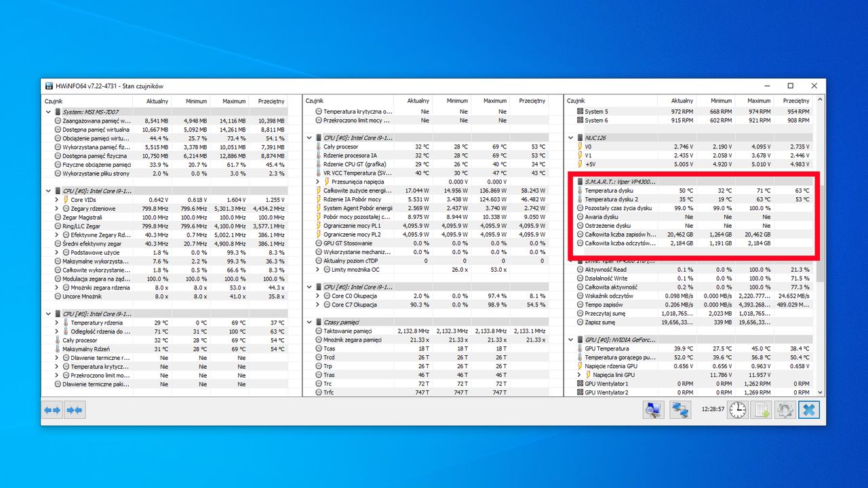Click fan icon beside GPU Wentylator1

click(580, 384)
